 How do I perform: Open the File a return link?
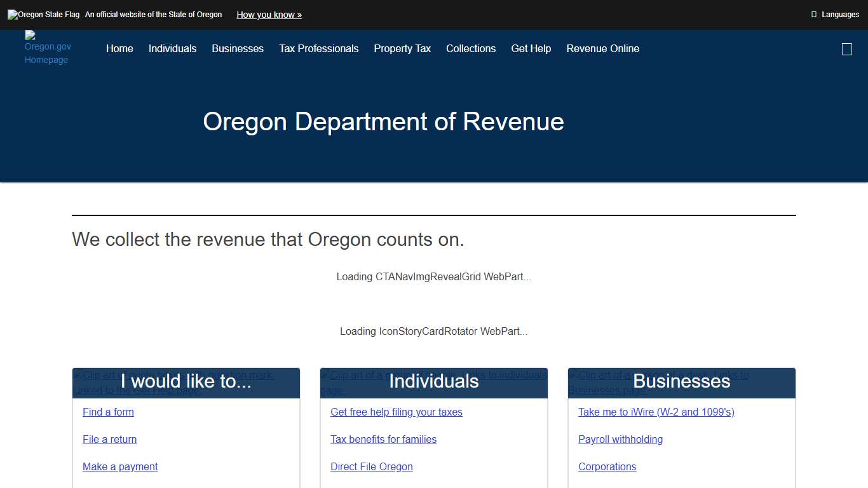tap(109, 439)
